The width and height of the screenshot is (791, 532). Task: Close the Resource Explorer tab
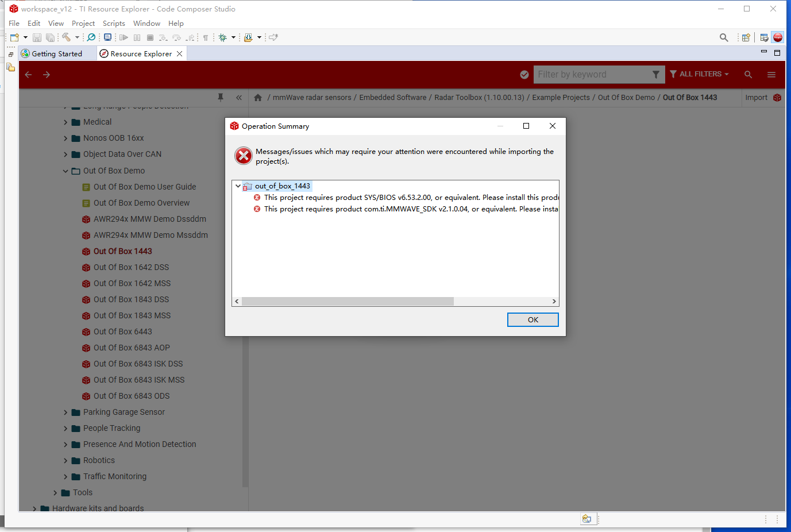180,53
